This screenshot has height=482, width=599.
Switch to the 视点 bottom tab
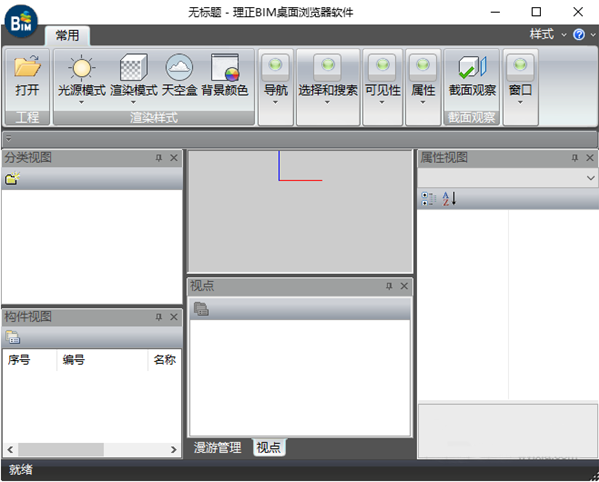pos(269,447)
